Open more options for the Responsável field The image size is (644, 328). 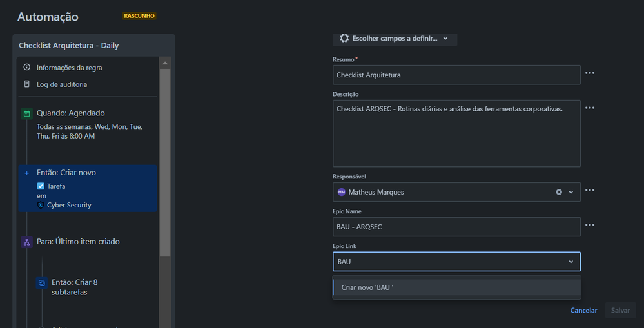(x=590, y=191)
